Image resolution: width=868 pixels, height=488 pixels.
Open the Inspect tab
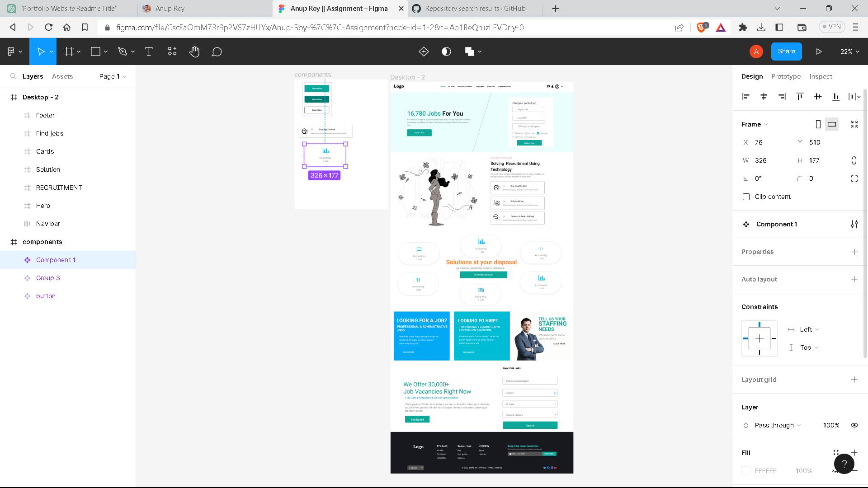[x=821, y=76]
